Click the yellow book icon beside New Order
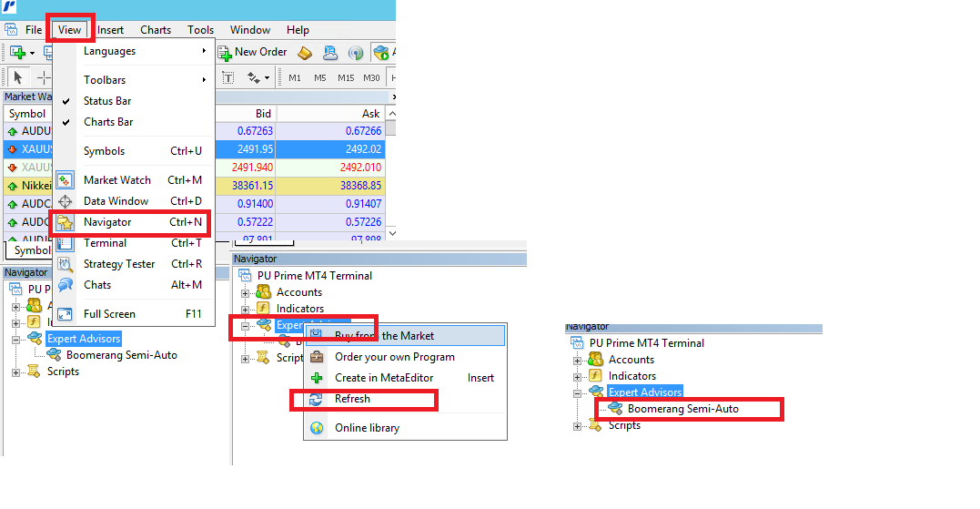 pyautogui.click(x=305, y=53)
